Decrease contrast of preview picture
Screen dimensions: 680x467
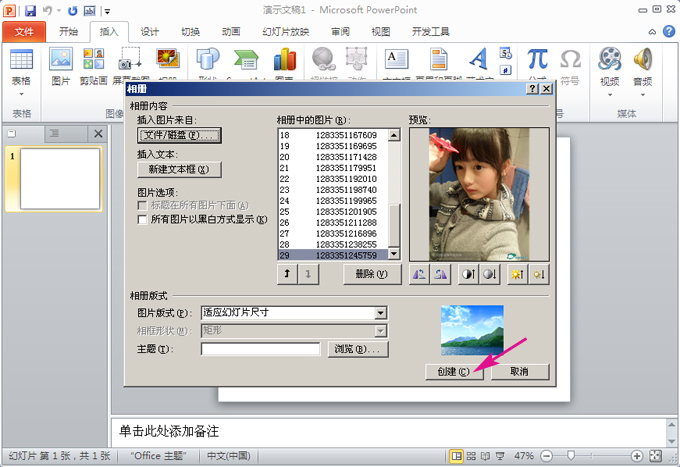490,274
